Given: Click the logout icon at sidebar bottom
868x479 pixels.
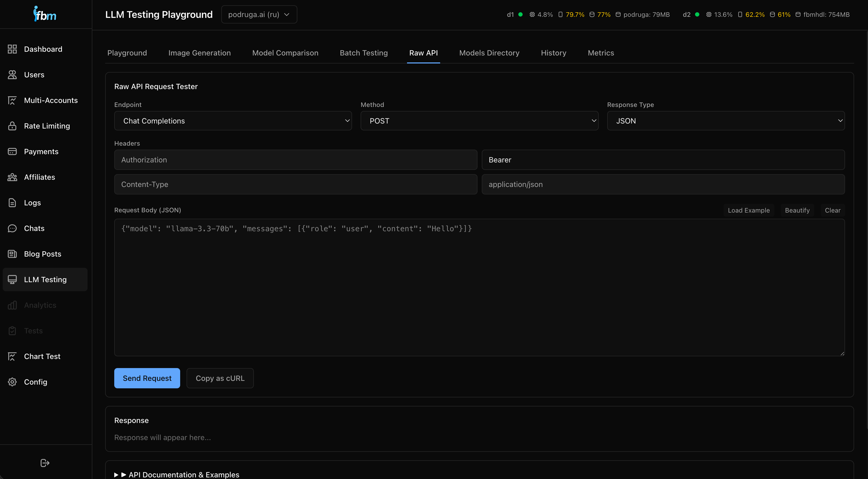Looking at the screenshot, I should pos(45,463).
